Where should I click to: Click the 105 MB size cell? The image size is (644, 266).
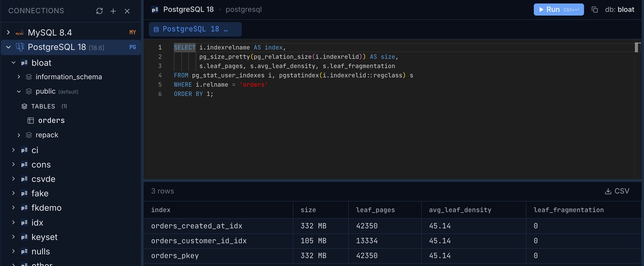point(321,241)
